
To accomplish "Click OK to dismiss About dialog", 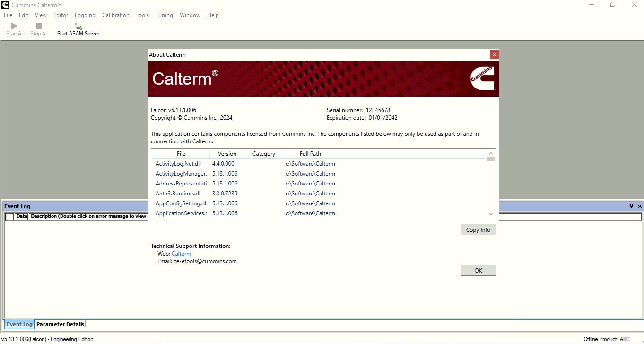I will [x=478, y=270].
